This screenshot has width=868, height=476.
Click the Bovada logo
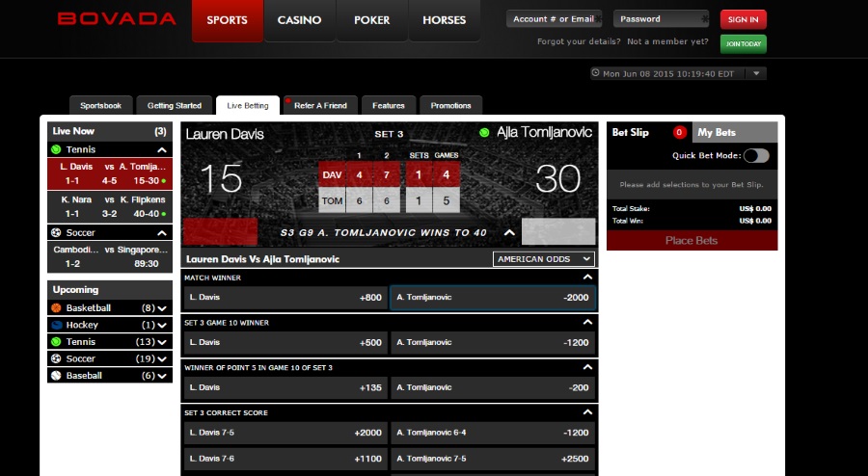pos(117,19)
